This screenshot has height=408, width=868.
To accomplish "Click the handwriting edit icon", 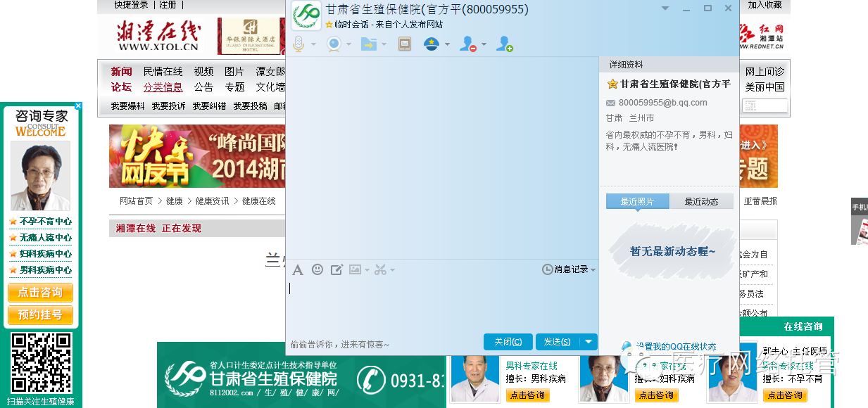I will (336, 269).
